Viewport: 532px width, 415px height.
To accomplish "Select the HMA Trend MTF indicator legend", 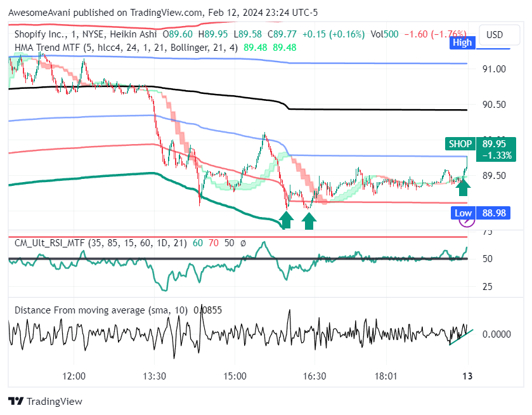I will point(126,48).
